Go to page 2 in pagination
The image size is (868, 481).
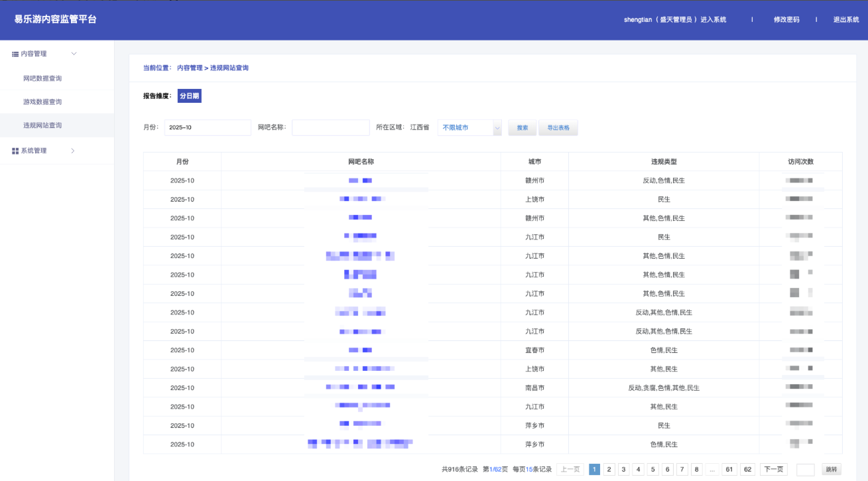(609, 470)
